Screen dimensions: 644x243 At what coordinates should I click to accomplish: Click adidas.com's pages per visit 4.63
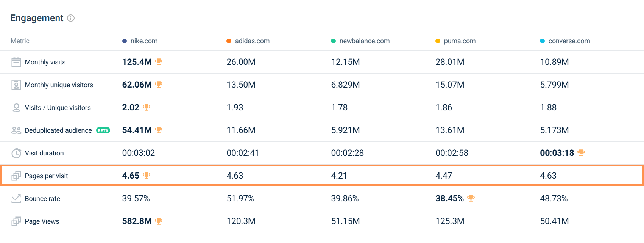coord(235,176)
